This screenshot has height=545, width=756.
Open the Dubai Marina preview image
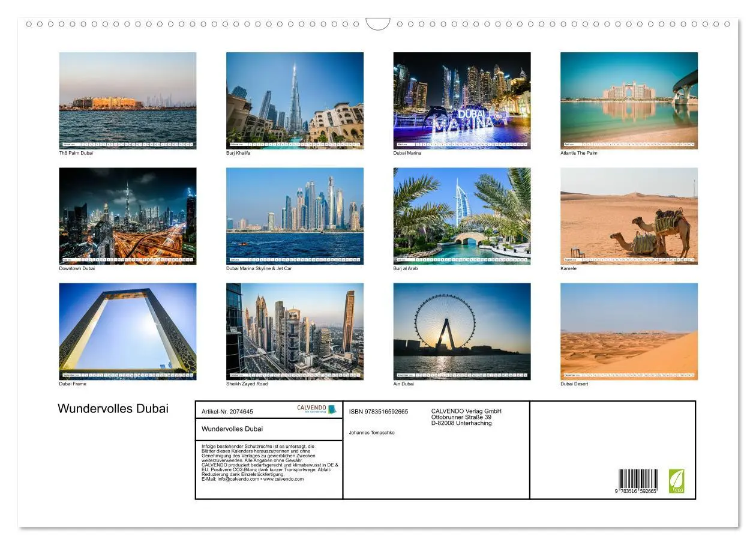pos(462,99)
